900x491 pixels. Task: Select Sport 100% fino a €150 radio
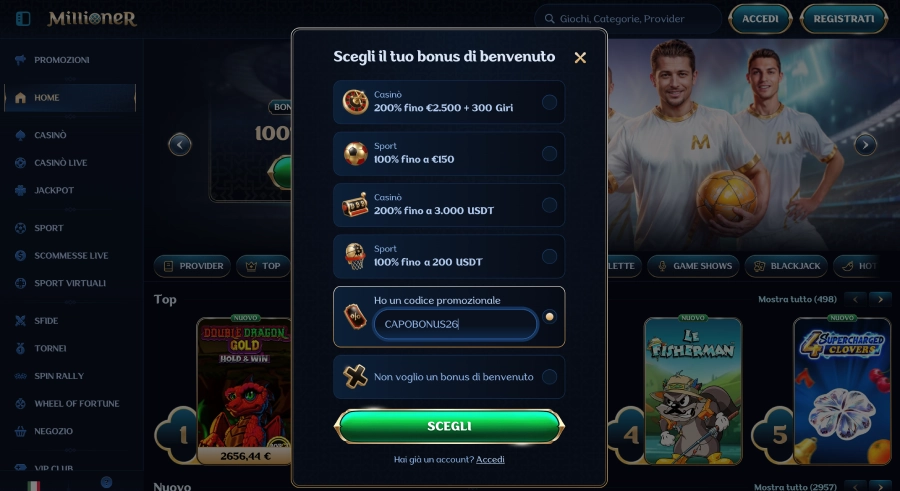click(x=549, y=153)
